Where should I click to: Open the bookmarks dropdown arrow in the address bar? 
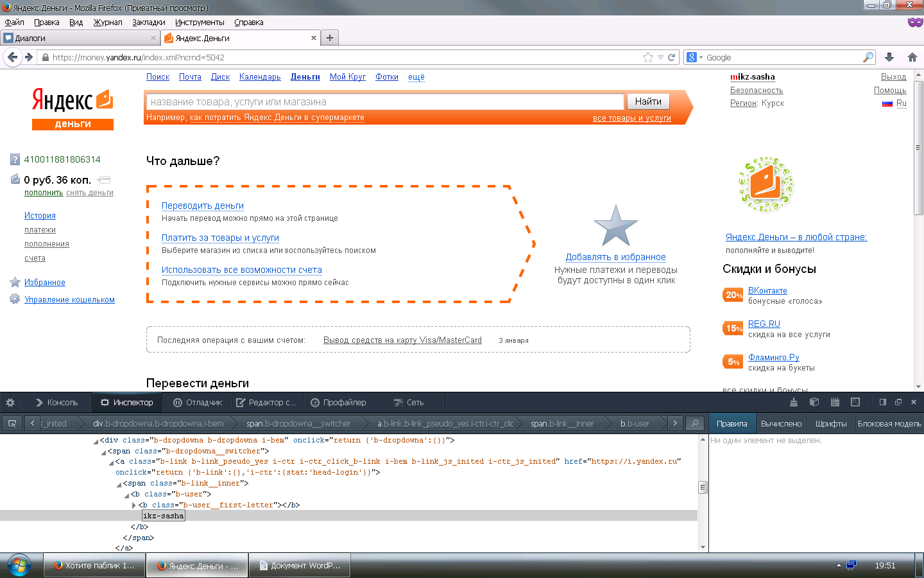coord(660,57)
